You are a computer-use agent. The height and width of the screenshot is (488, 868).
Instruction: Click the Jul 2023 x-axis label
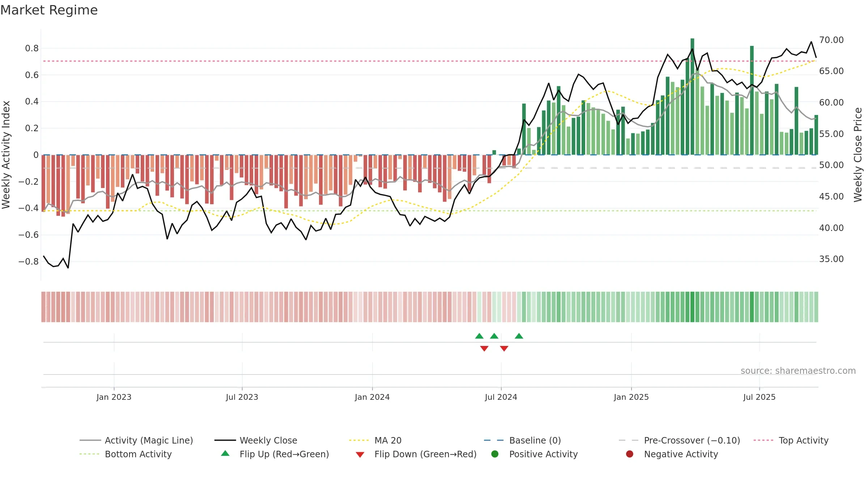pyautogui.click(x=242, y=397)
